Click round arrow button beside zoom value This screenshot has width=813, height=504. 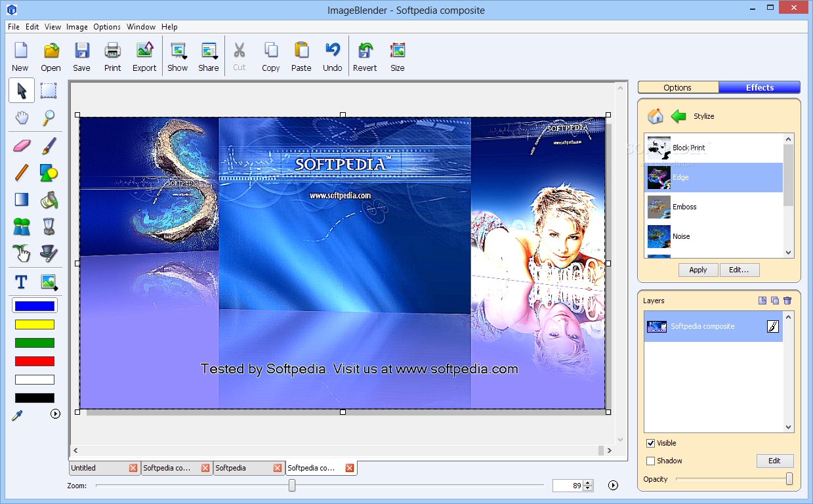point(613,486)
